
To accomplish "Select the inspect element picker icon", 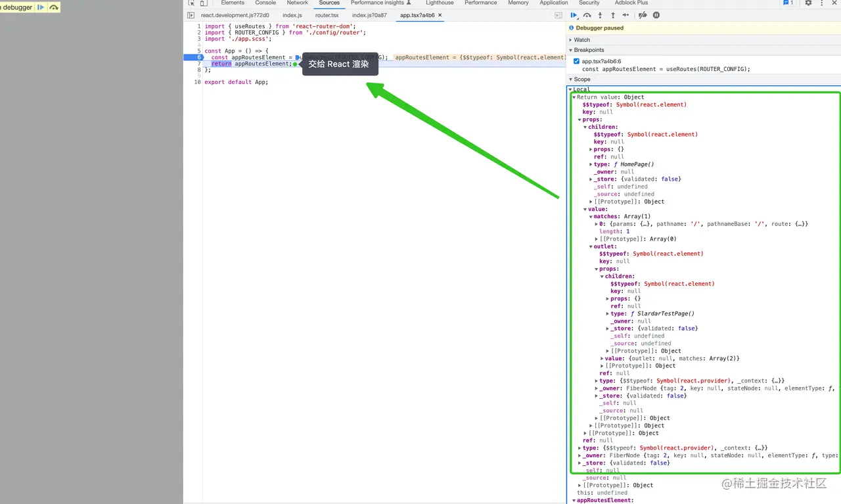I will click(191, 3).
